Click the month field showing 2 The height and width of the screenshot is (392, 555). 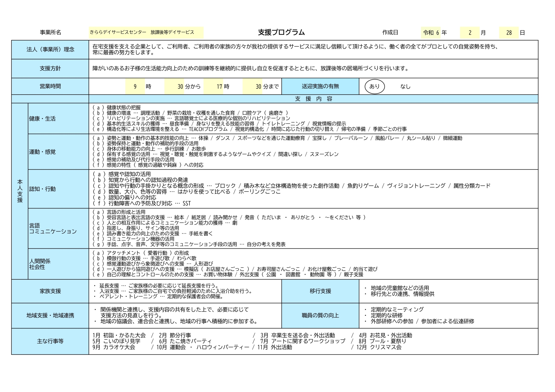(470, 33)
